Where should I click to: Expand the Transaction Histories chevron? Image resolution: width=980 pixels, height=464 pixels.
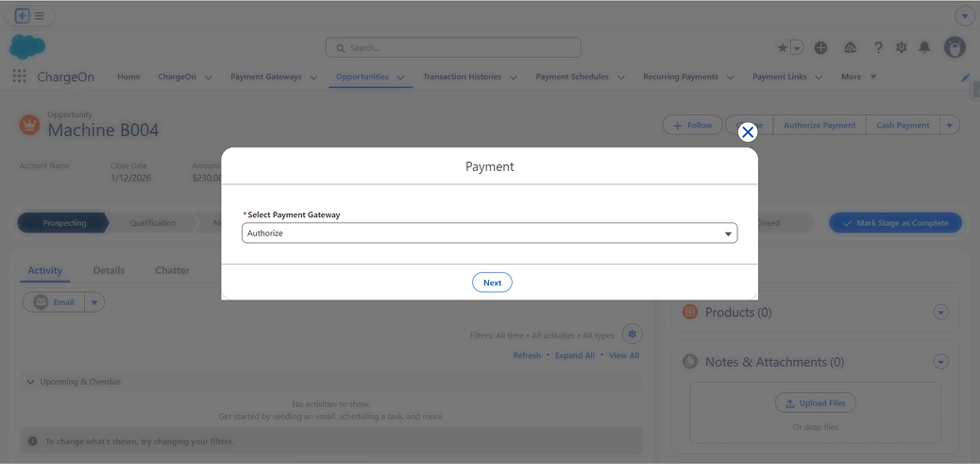pos(513,77)
